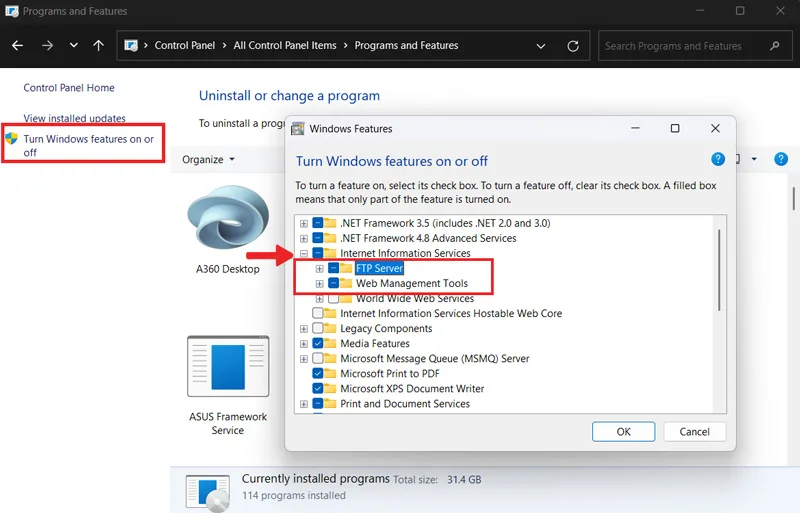This screenshot has width=800, height=513.
Task: Collapse the Internet Information Services node
Action: pos(304,253)
